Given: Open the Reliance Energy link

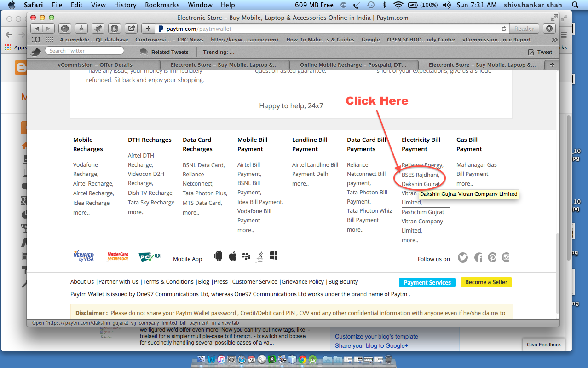Looking at the screenshot, I should pos(422,165).
